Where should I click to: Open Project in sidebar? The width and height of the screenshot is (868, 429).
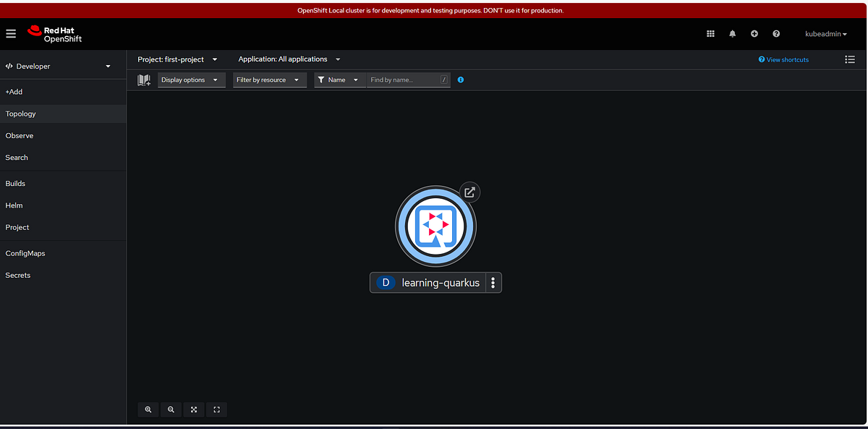(63, 227)
